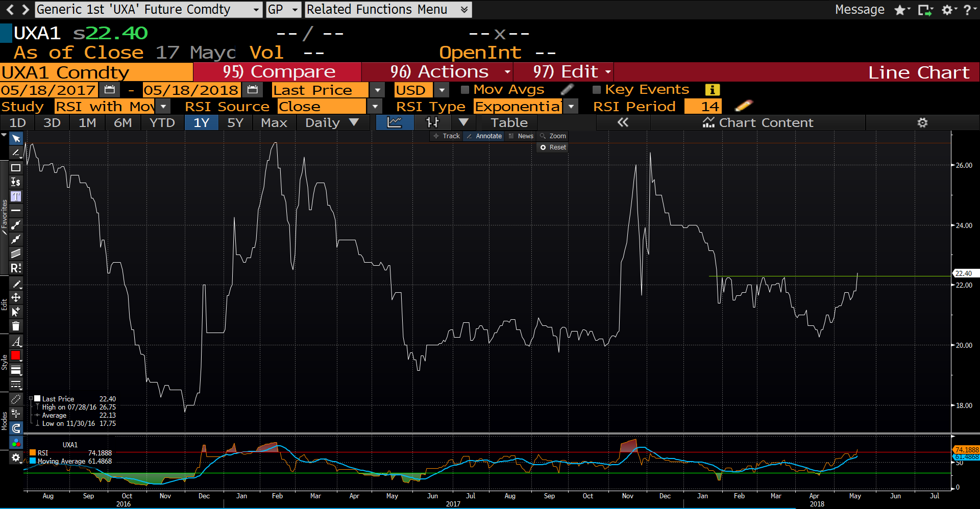Go forward with right arrow
The height and width of the screenshot is (509, 980).
pyautogui.click(x=24, y=9)
